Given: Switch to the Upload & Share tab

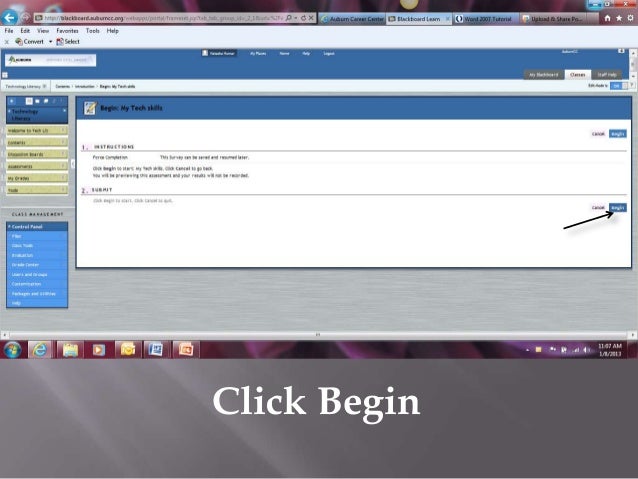Looking at the screenshot, I should [x=555, y=19].
